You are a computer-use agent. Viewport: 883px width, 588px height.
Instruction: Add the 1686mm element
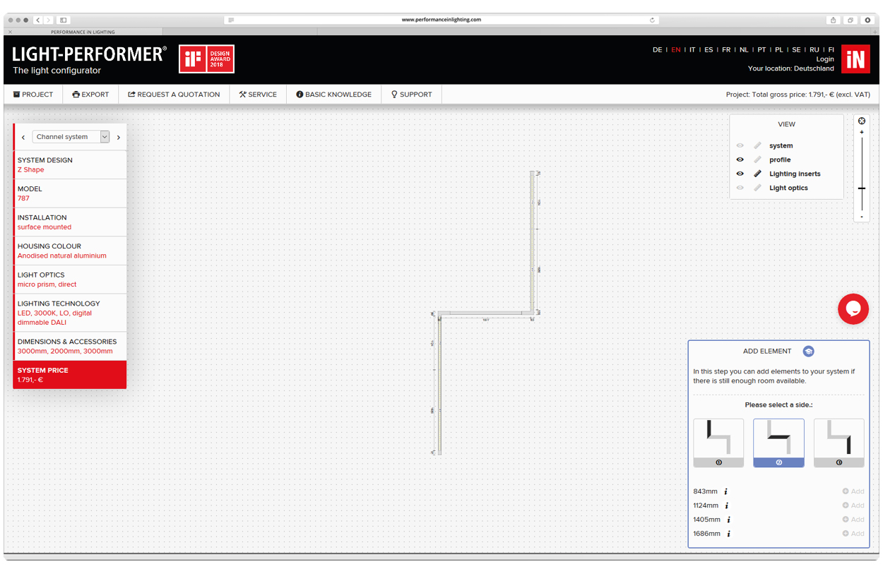(x=853, y=534)
